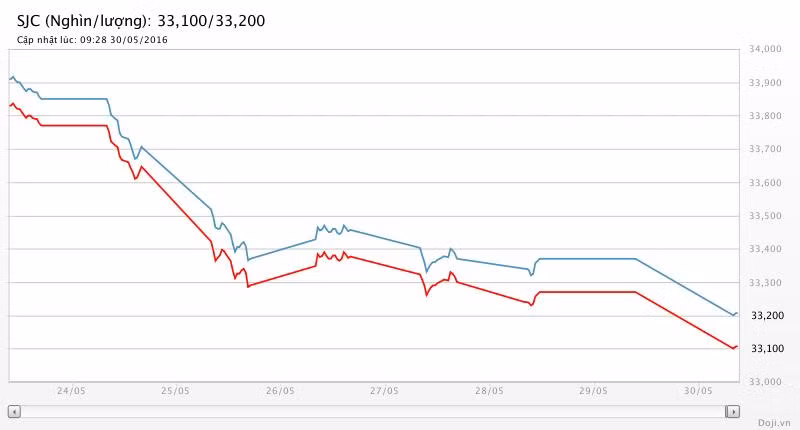Click the left scroll arrow below chart
Screen dimensions: 800x430
click(x=14, y=411)
